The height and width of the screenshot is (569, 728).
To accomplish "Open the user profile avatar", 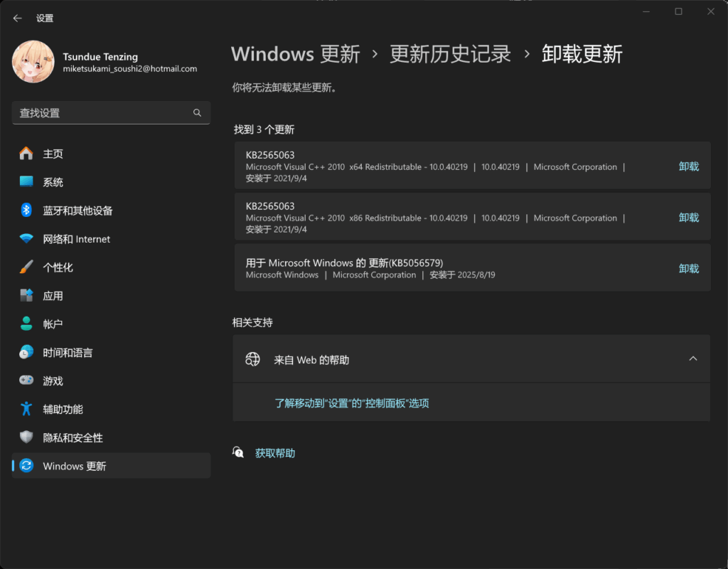I will point(33,62).
